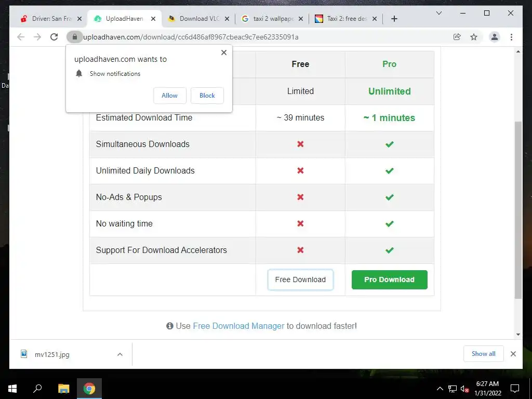Click the green Unlimited text
Screen dimensions: 532x399
389,91
